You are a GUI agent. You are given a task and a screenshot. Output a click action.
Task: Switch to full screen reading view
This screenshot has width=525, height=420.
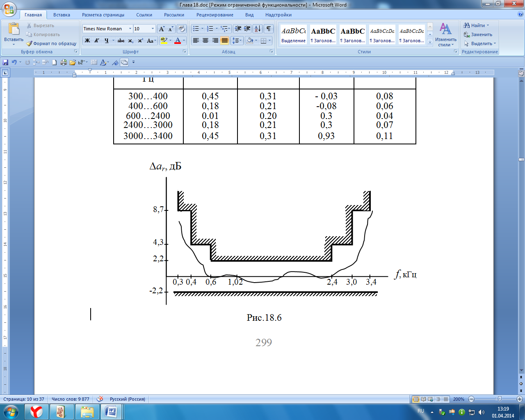[423, 399]
